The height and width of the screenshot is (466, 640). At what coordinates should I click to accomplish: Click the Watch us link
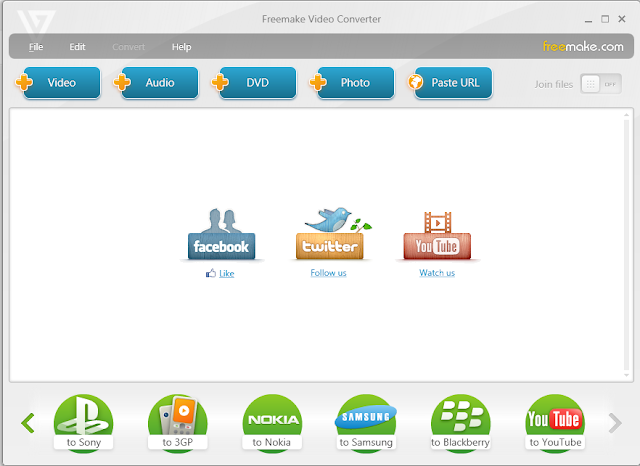coord(437,273)
